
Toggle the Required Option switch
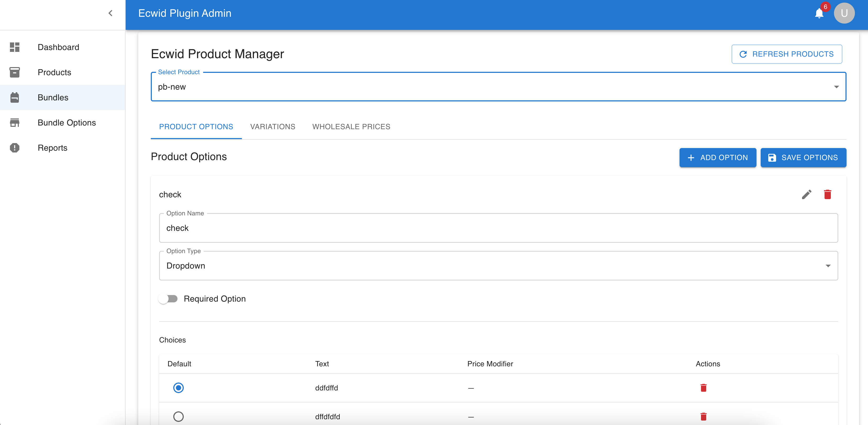pos(168,299)
